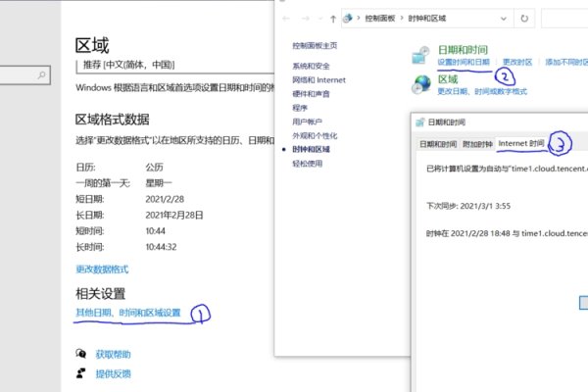Switch to Internet 时间 tab
588x392 pixels.
(x=521, y=143)
